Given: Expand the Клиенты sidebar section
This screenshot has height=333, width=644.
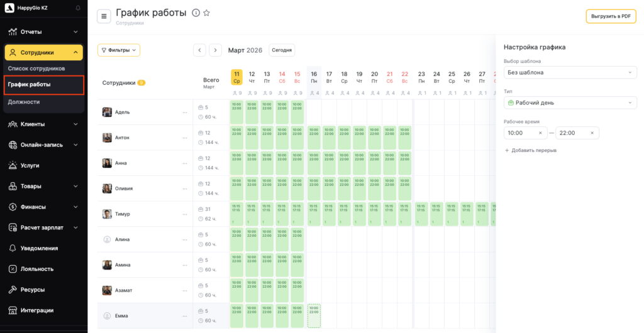Looking at the screenshot, I should tap(43, 124).
